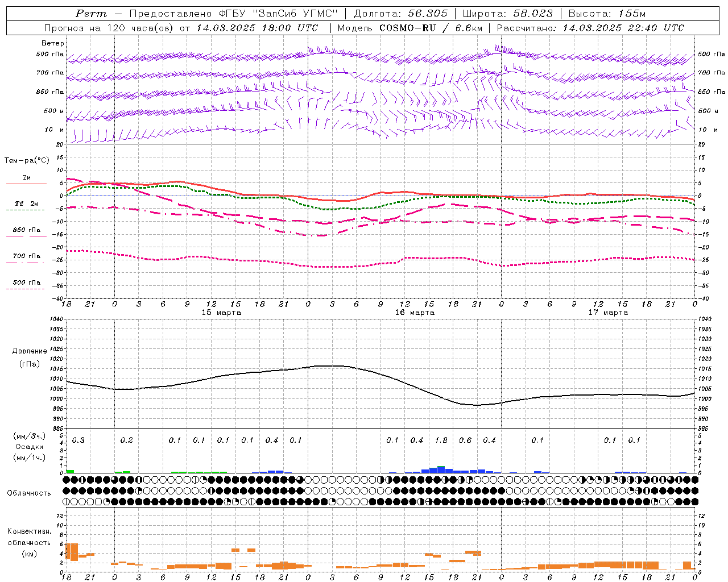Click the peak precipitation value "1.8"
The height and width of the screenshot is (582, 728).
point(441,440)
